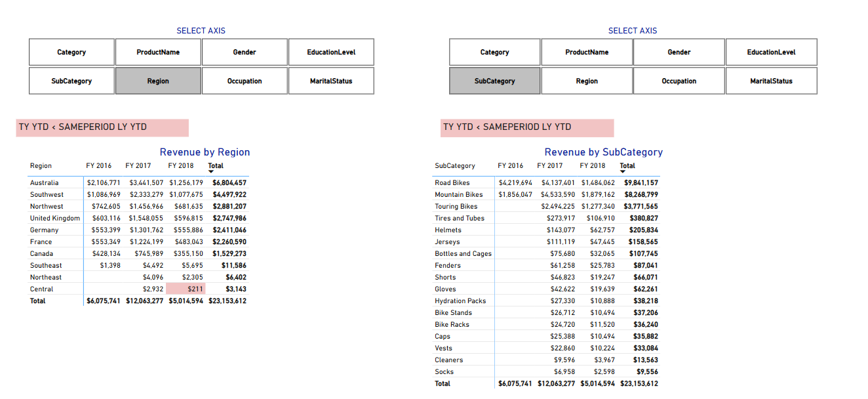Image resolution: width=868 pixels, height=399 pixels.
Task: Click the Revenue by Region chart title
Action: [x=205, y=152]
